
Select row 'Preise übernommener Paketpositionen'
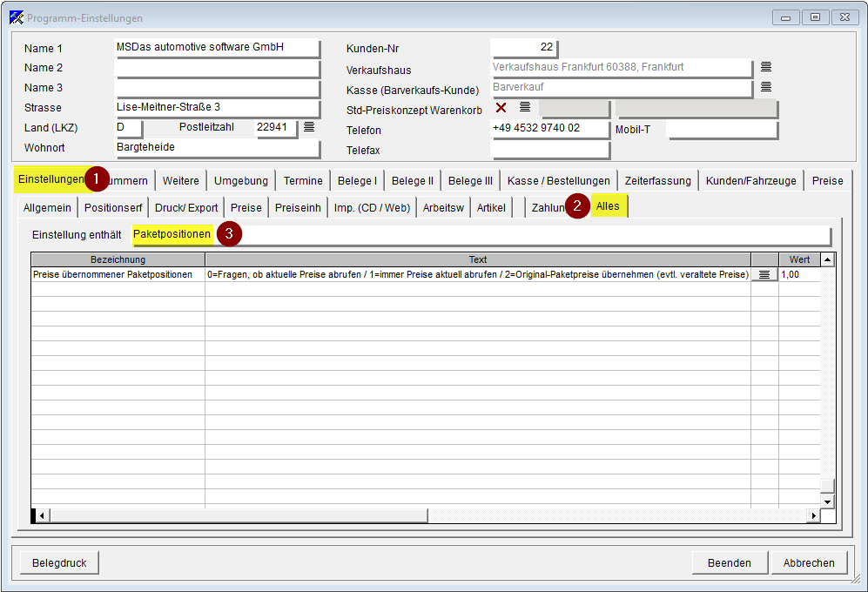pyautogui.click(x=426, y=275)
